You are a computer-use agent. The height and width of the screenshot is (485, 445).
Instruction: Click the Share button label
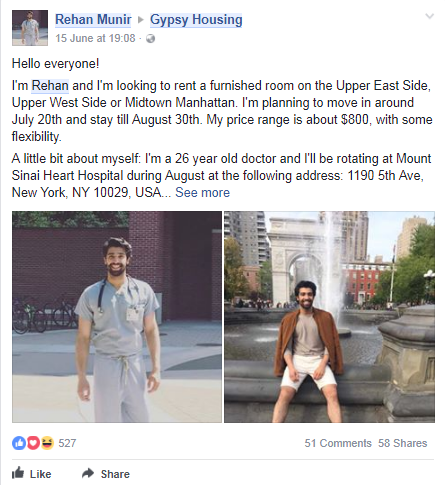[x=115, y=474]
